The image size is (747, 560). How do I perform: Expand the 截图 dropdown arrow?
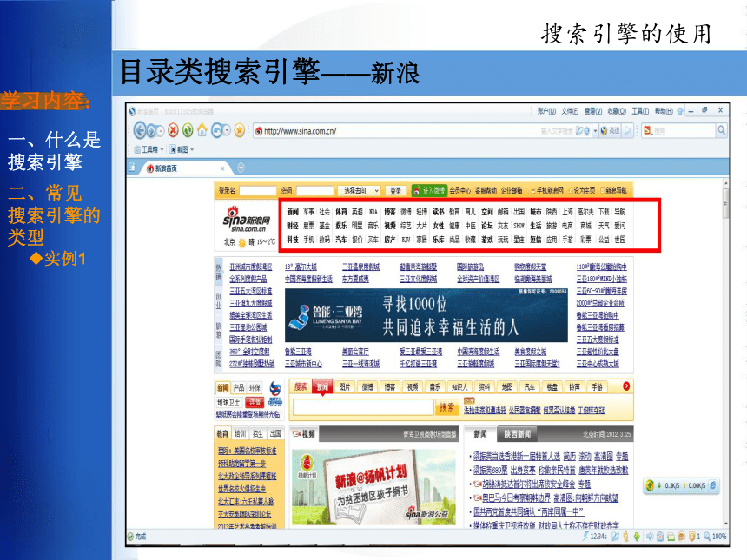click(192, 149)
